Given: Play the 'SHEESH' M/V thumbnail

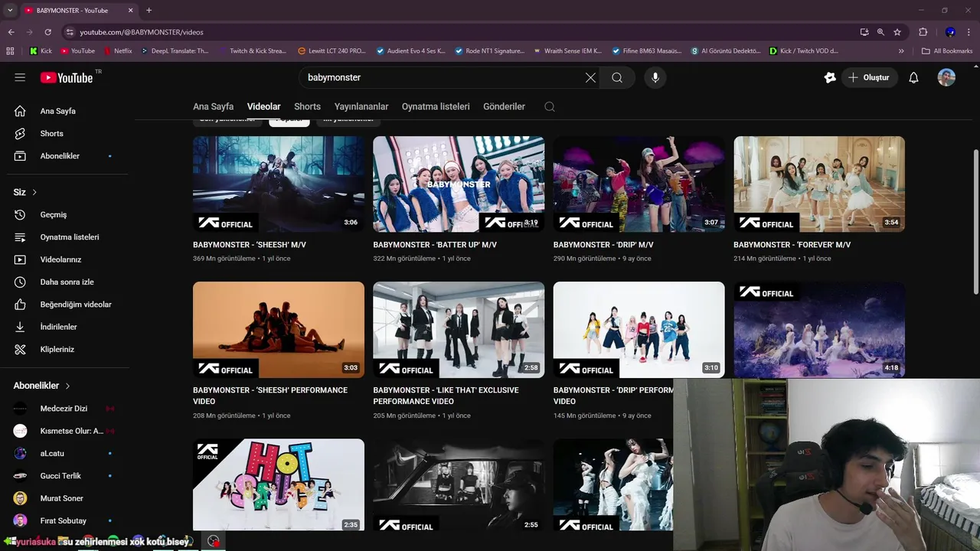Looking at the screenshot, I should [x=279, y=184].
